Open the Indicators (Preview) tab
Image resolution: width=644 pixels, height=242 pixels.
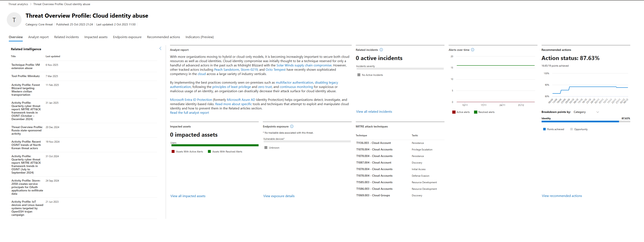[x=199, y=37]
